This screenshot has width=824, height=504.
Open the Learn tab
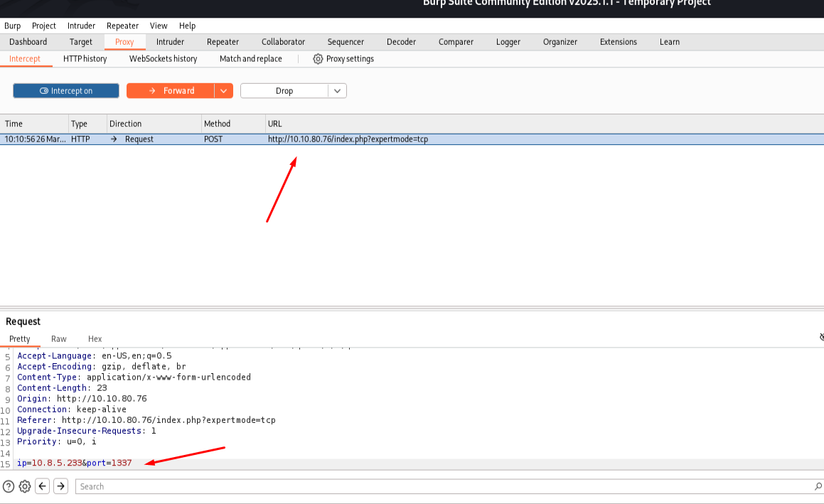670,42
